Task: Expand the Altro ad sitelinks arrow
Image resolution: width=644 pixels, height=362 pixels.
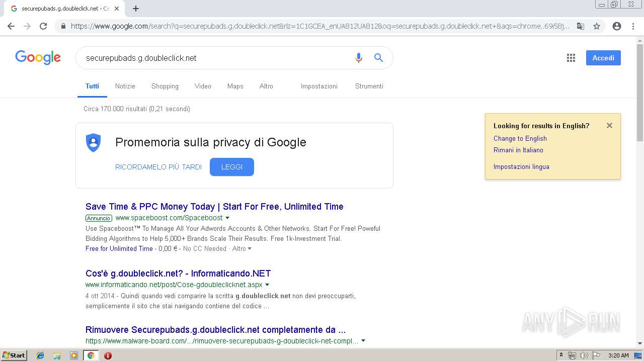Action: tap(250, 249)
